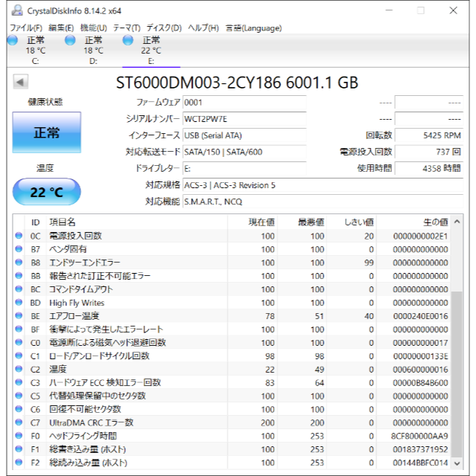Click status dot for row B7
The image size is (476, 476).
tap(19, 249)
